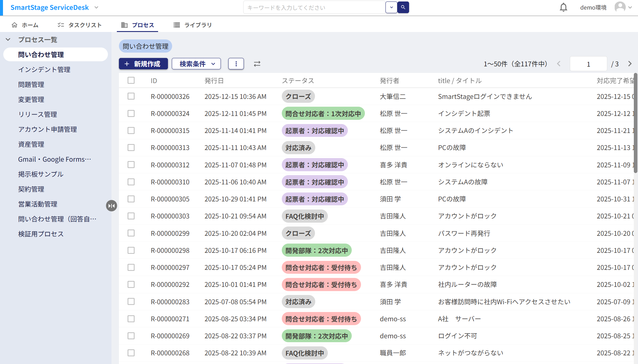This screenshot has height=364, width=638.
Task: Open the 検索条件 dropdown
Action: [196, 64]
